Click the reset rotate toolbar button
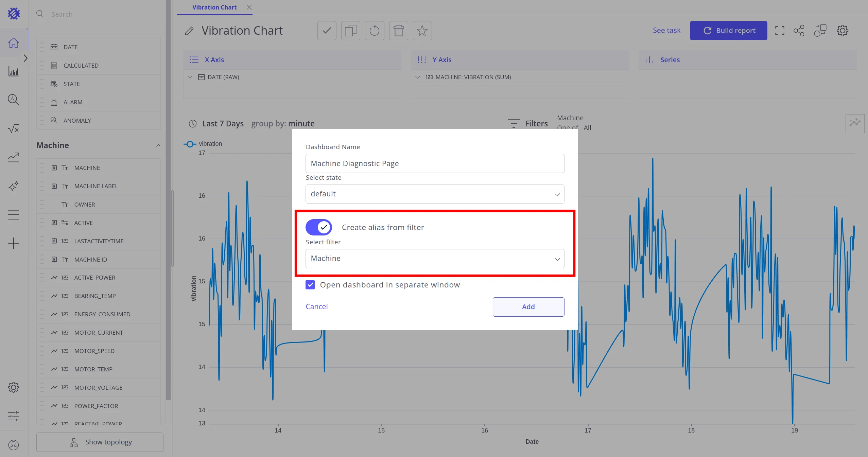The width and height of the screenshot is (868, 457). coord(375,31)
